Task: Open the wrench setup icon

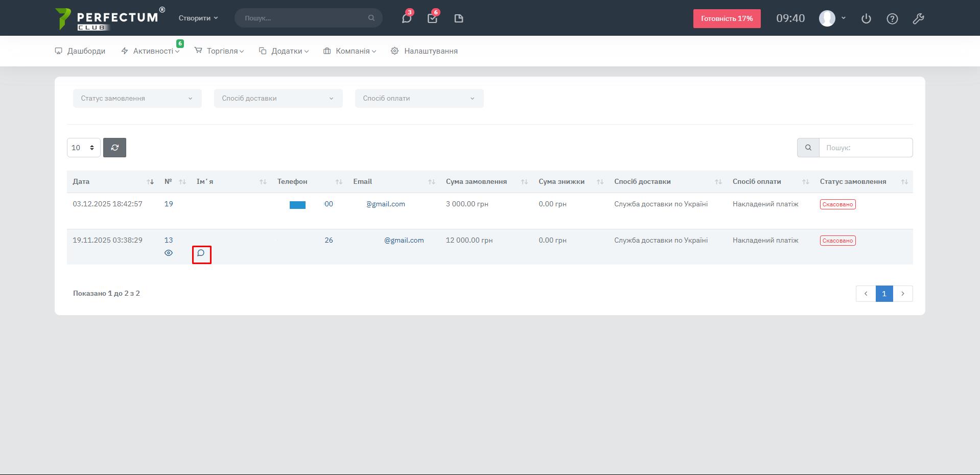Action: click(918, 18)
